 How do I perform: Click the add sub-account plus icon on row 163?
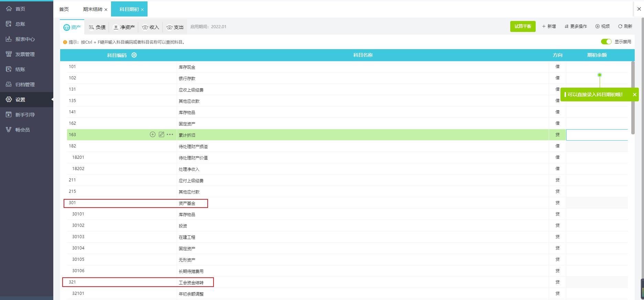[153, 134]
